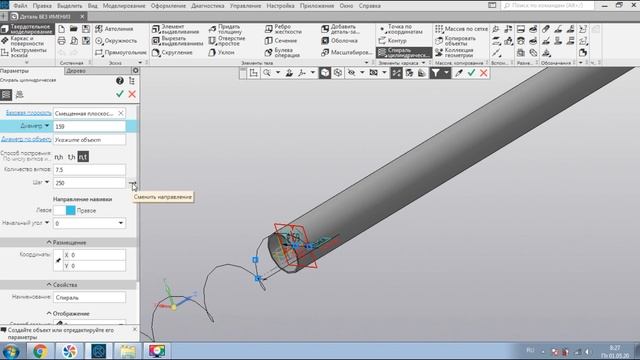
Task: Select Прямоугольник rectangle tool
Action: coord(120,53)
